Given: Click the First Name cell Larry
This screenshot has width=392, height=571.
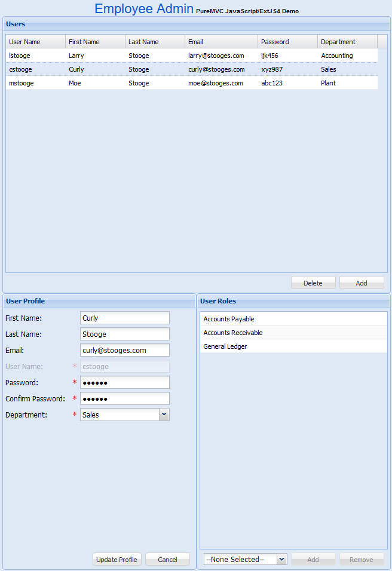Looking at the screenshot, I should (95, 56).
